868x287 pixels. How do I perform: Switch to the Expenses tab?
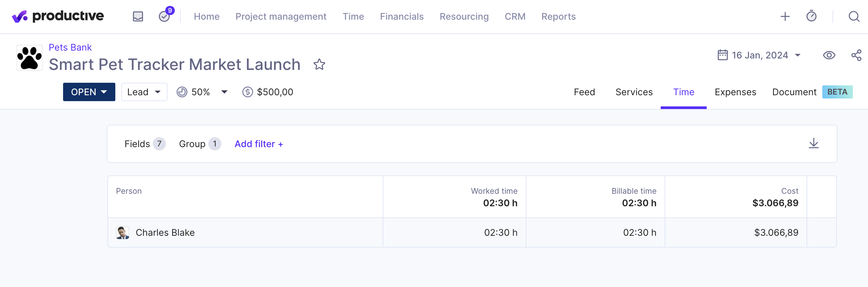pos(735,92)
